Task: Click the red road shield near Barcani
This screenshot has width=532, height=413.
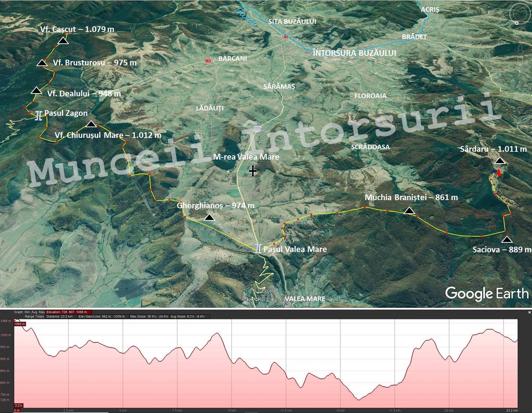Action: [x=208, y=61]
